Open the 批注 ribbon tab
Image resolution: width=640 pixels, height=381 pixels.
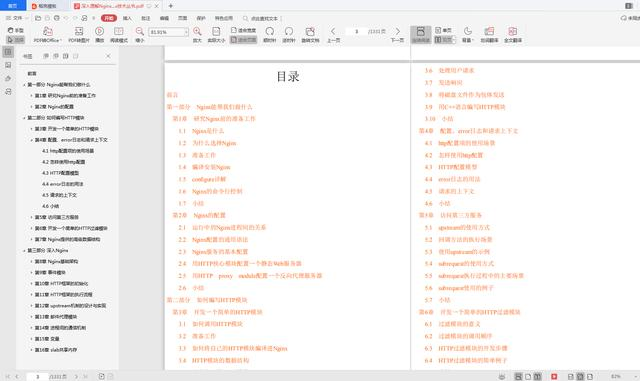point(146,18)
